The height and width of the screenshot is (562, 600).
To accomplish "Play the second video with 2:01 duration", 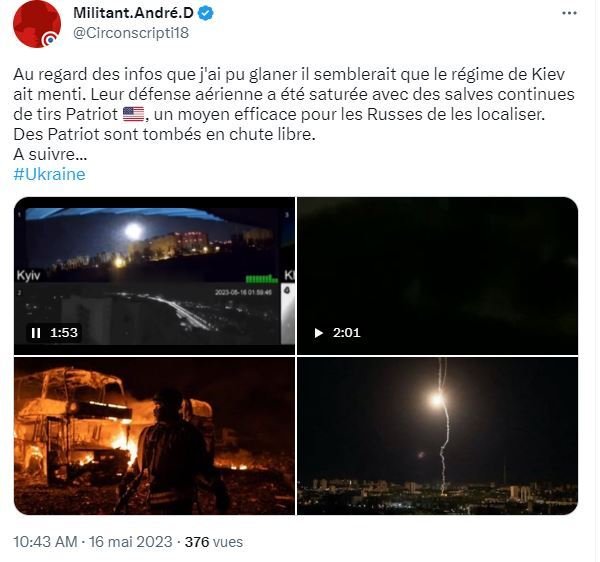I will [320, 333].
